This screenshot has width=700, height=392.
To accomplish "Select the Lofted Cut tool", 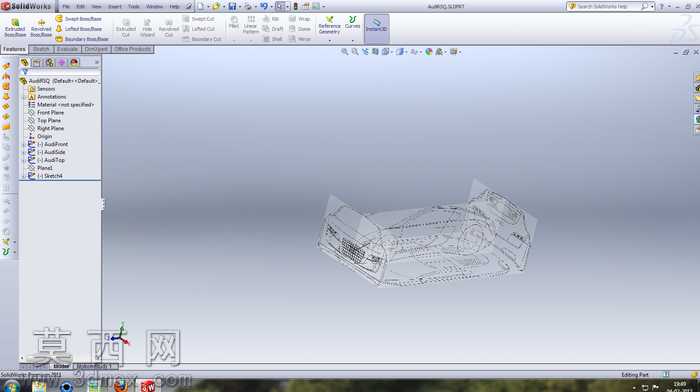I will click(x=199, y=29).
